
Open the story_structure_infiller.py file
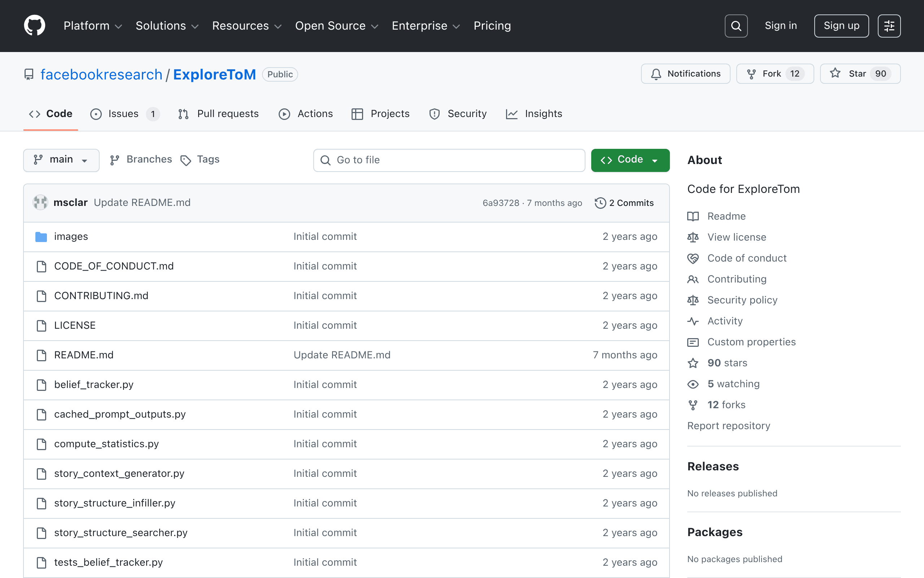114,503
